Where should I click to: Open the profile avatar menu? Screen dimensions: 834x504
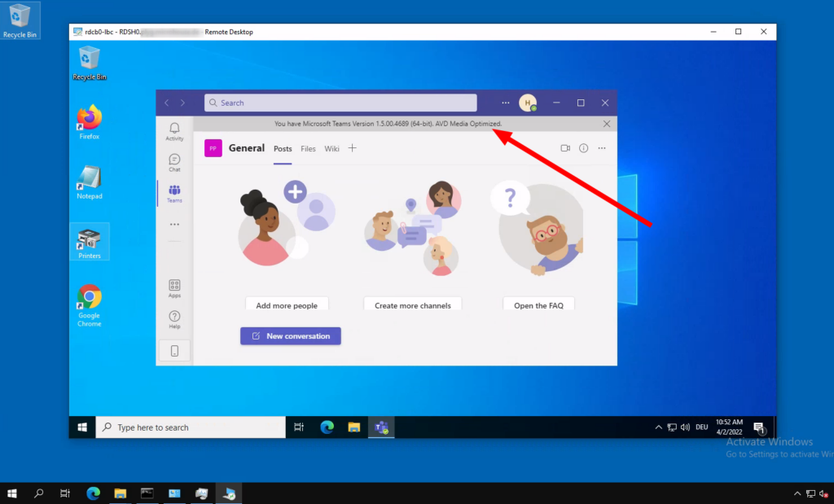pyautogui.click(x=528, y=103)
